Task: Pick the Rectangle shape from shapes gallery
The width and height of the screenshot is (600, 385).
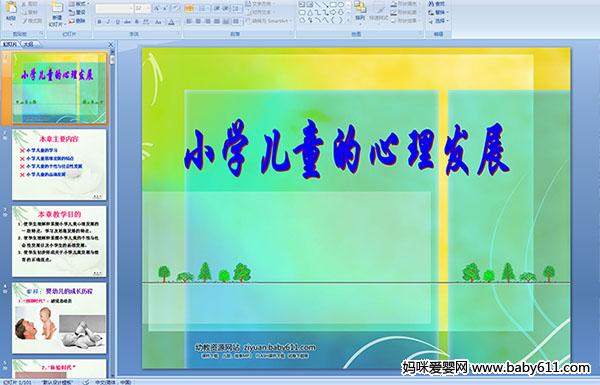Action: (333, 5)
